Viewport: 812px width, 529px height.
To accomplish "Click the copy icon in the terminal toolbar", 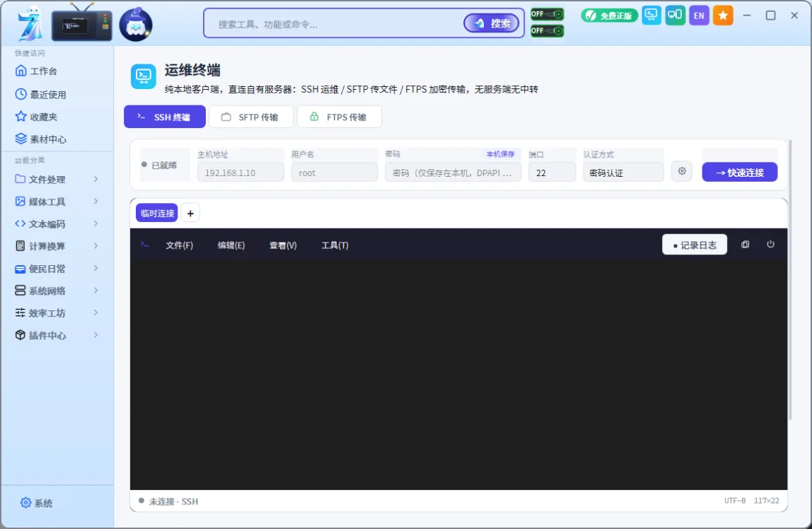I will point(746,244).
